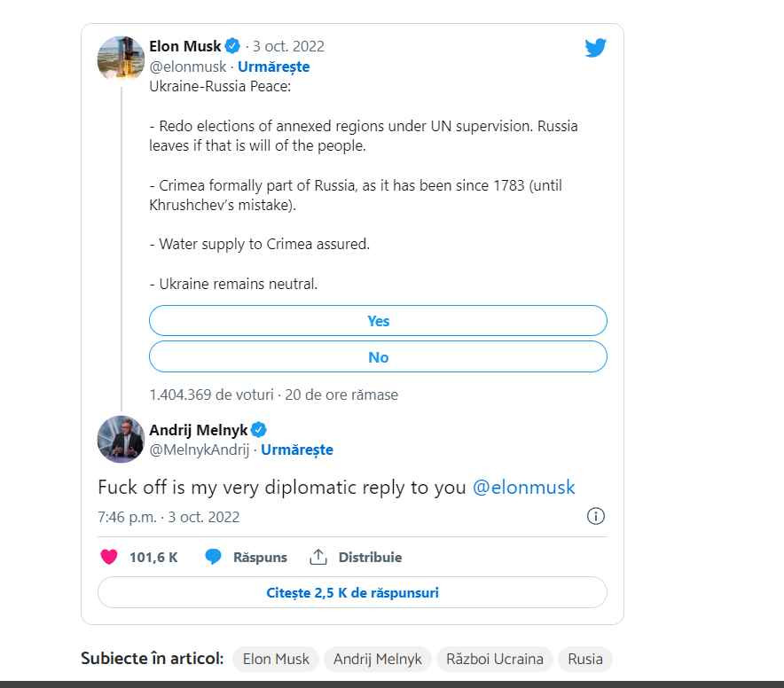The width and height of the screenshot is (784, 688).
Task: Expand replies with Citește 2,5 K de răspunsuri
Action: pos(352,592)
